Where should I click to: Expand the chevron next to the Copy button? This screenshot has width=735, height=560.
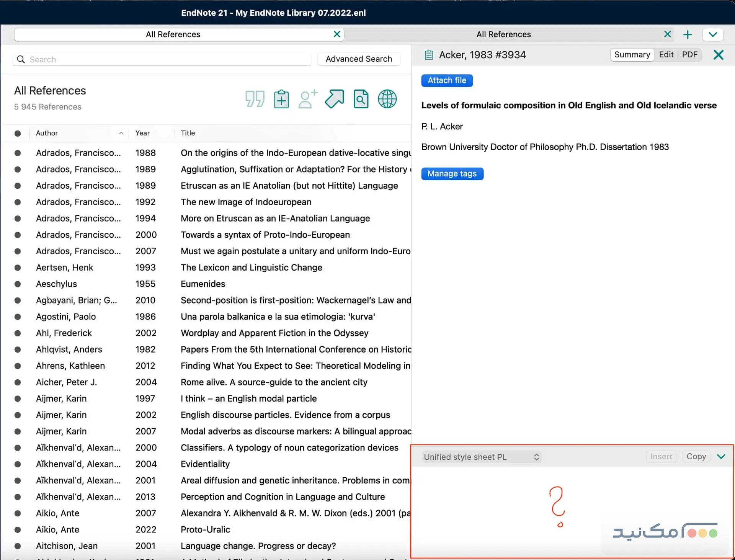[721, 456]
